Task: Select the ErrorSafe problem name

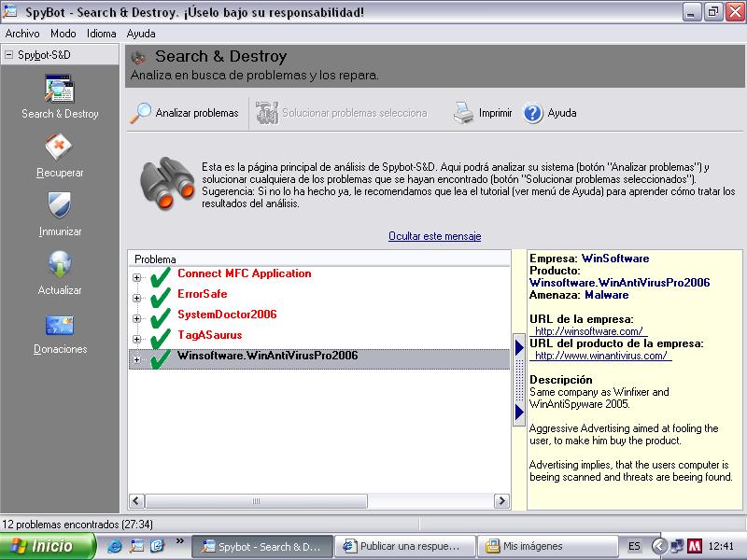Action: pyautogui.click(x=203, y=294)
